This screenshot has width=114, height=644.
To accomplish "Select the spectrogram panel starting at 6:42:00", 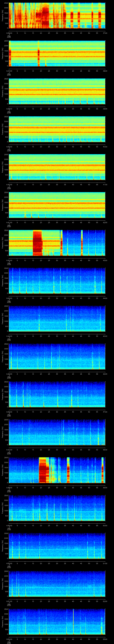I will 57,243.
